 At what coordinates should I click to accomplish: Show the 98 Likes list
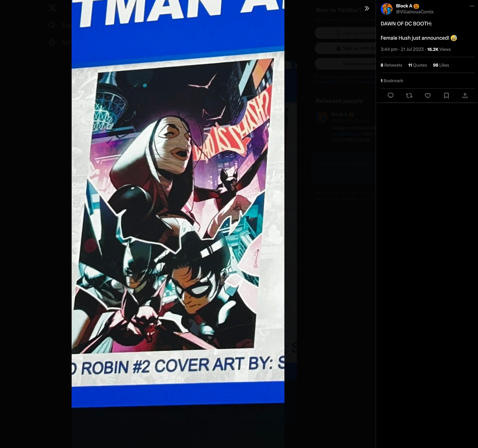(x=441, y=65)
